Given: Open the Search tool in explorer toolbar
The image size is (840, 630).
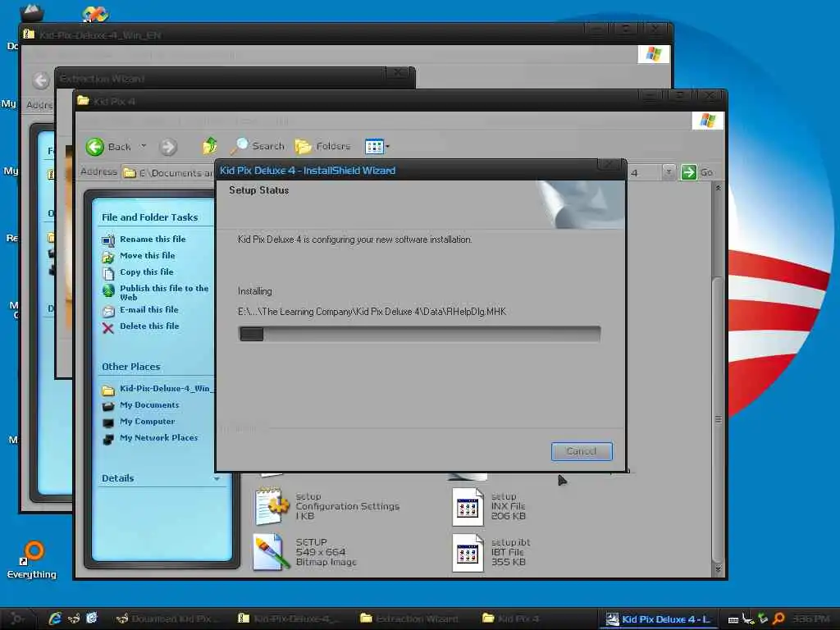Looking at the screenshot, I should [x=258, y=146].
